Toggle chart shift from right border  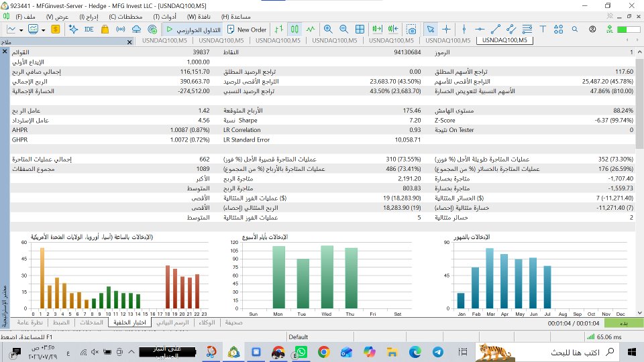point(393,29)
